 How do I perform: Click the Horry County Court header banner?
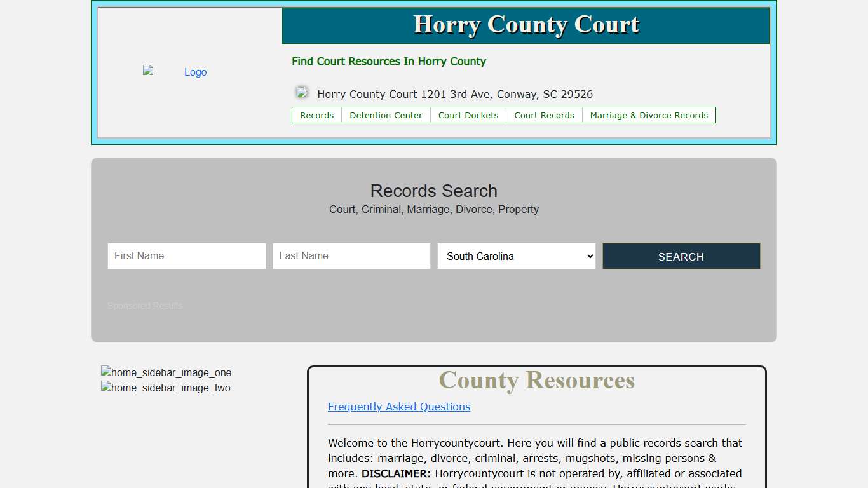pos(526,25)
